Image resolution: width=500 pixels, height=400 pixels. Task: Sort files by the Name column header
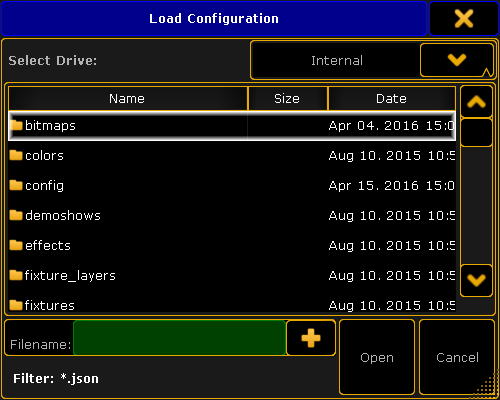tap(128, 99)
